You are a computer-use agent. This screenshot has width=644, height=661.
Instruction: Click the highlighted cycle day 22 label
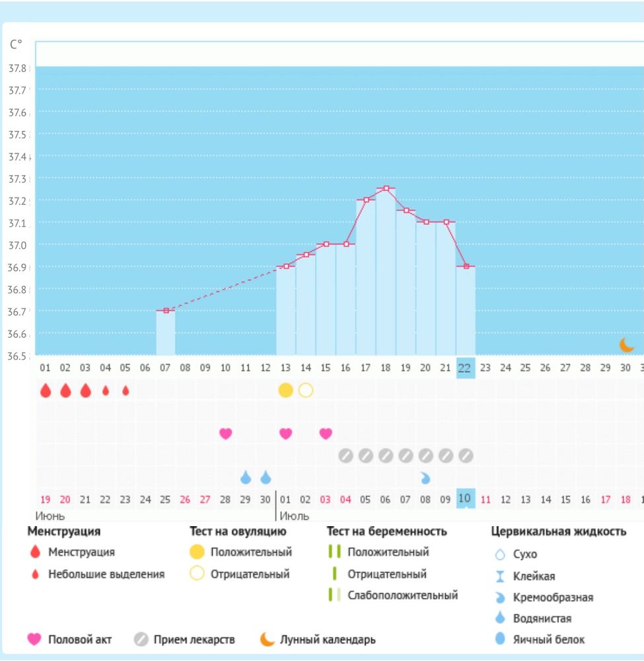(x=466, y=368)
